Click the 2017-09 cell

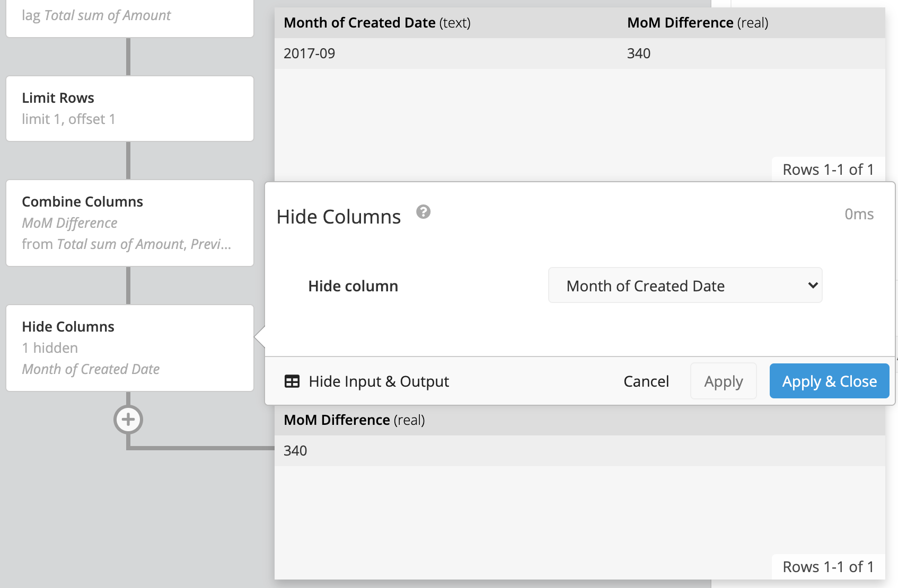pyautogui.click(x=309, y=54)
